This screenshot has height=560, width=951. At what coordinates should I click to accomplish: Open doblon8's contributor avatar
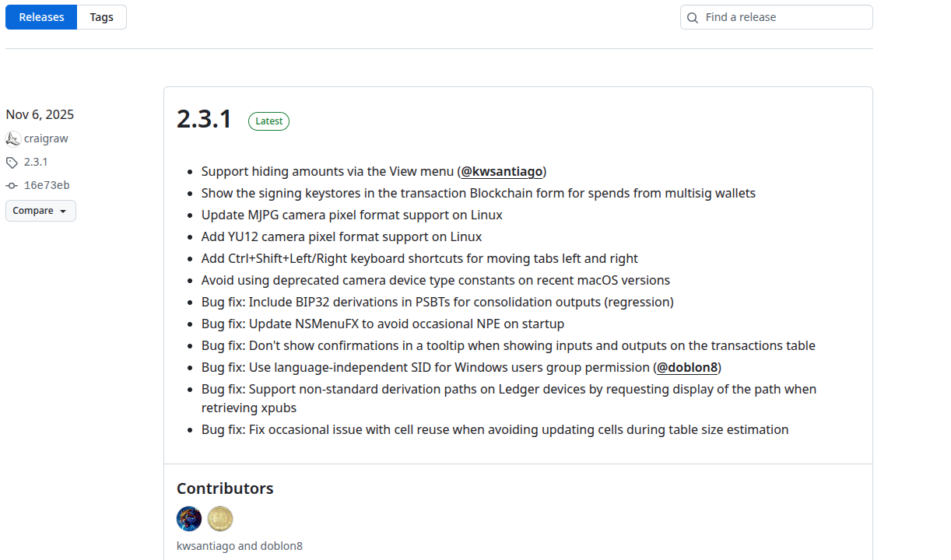(220, 519)
